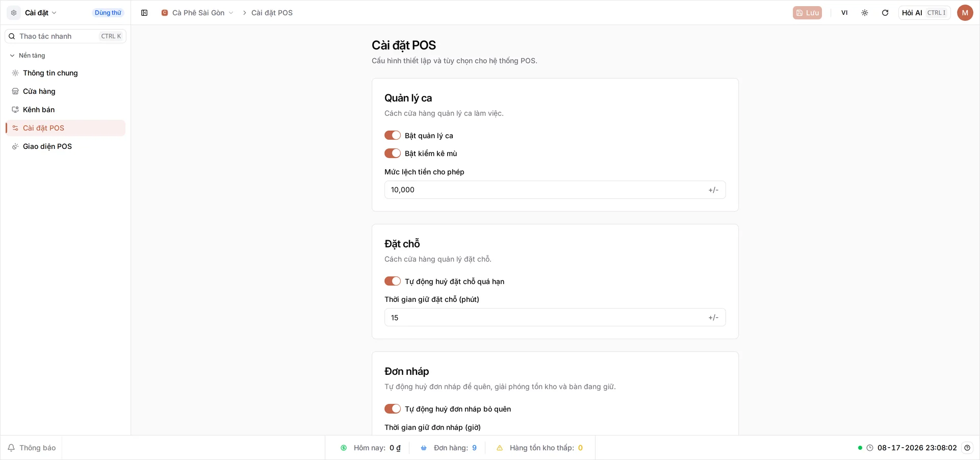Click the Đơn hàng: 9 status entry
The image size is (980, 460).
point(449,448)
